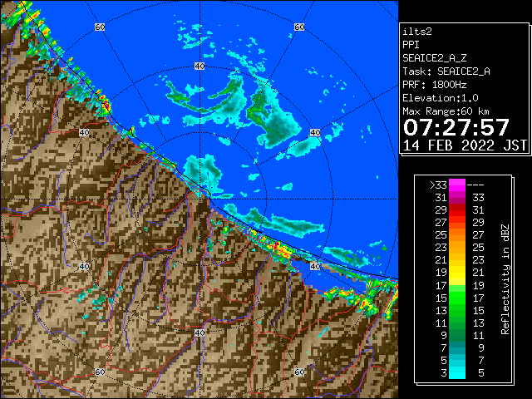
Task: Click '5' in the legend's right column
Action: 480,373
